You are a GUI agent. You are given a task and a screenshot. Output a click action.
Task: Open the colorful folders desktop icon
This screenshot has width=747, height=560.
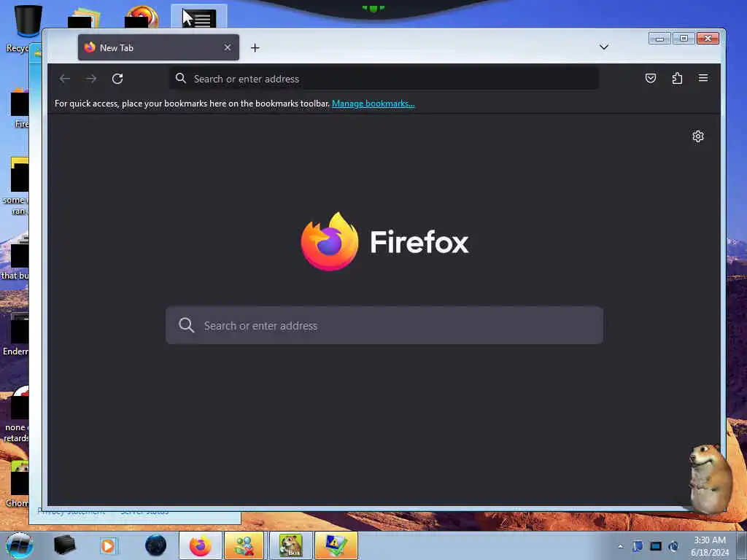(x=85, y=17)
